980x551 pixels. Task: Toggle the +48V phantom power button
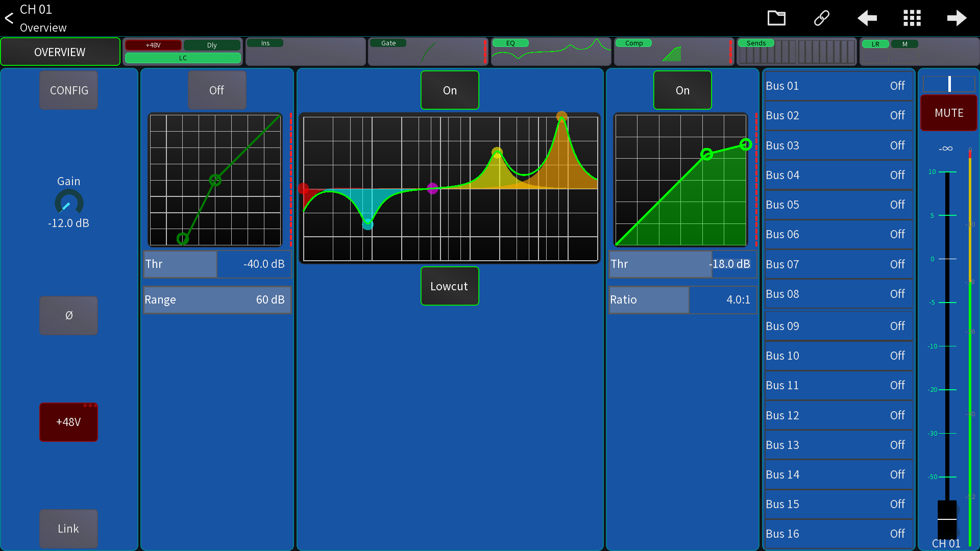pos(69,422)
